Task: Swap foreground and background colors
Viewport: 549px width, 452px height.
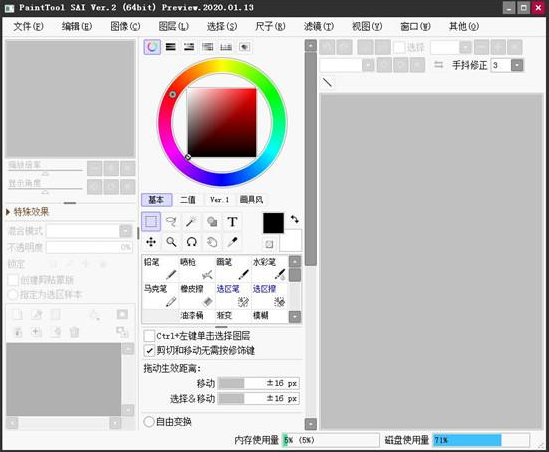Action: (x=294, y=220)
